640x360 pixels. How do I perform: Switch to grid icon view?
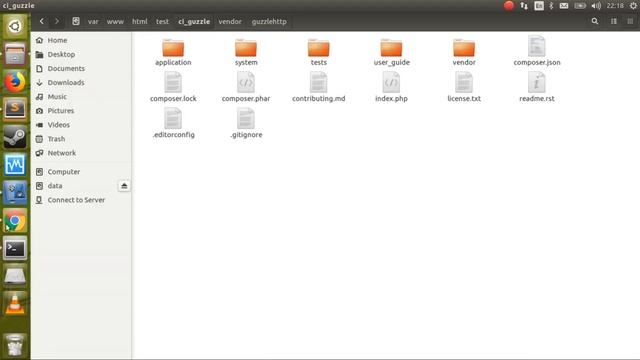pyautogui.click(x=630, y=21)
